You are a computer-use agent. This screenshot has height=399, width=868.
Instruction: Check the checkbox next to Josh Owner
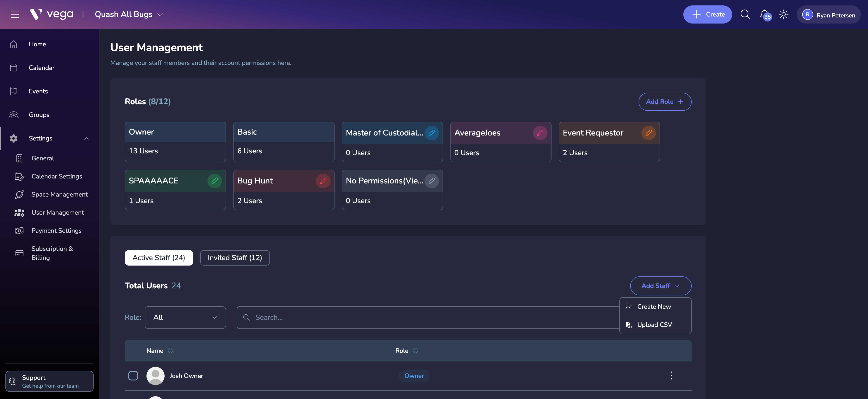click(x=133, y=375)
